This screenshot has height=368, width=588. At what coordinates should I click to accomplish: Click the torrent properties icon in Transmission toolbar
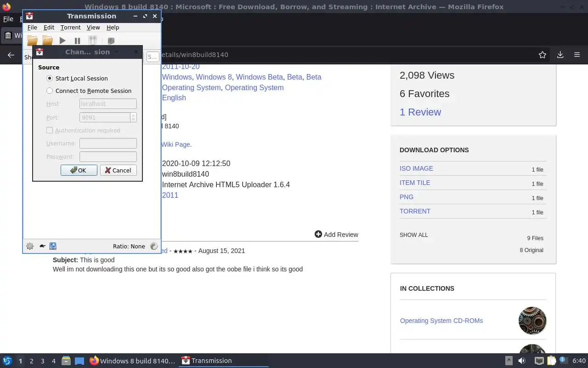coord(111,41)
